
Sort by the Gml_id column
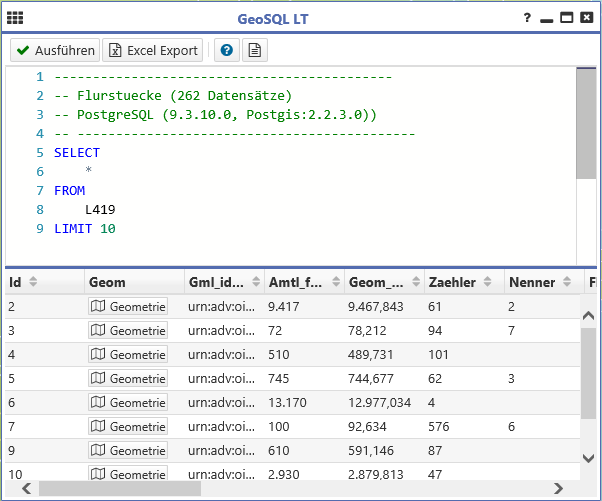256,282
